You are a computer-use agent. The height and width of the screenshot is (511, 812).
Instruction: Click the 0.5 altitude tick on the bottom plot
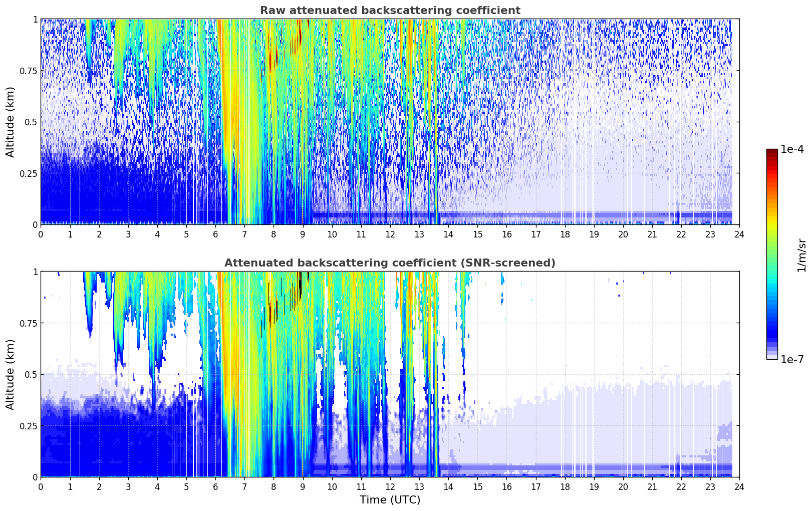click(x=30, y=374)
